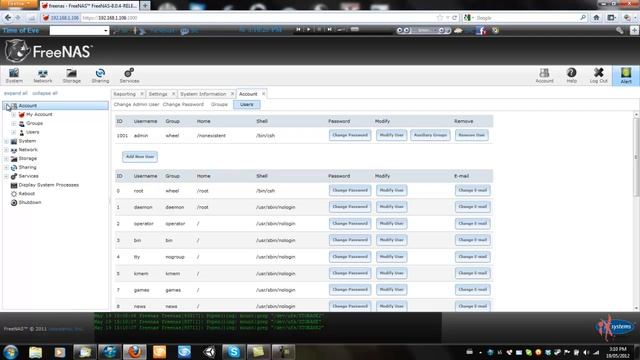Viewport: 640px width, 360px height.
Task: Click Modify User for daemon
Action: [391, 207]
